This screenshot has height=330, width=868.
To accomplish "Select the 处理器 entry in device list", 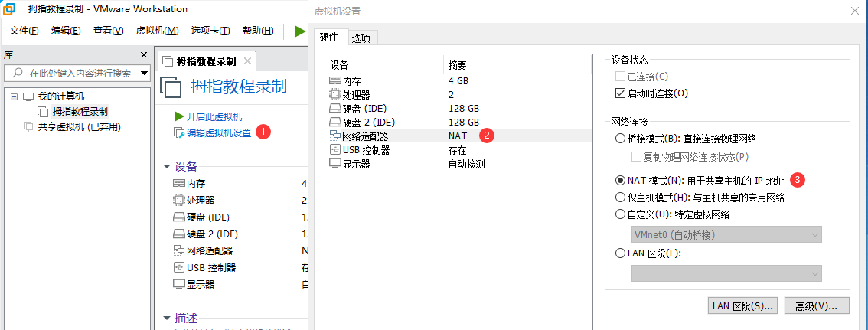I will pyautogui.click(x=356, y=94).
